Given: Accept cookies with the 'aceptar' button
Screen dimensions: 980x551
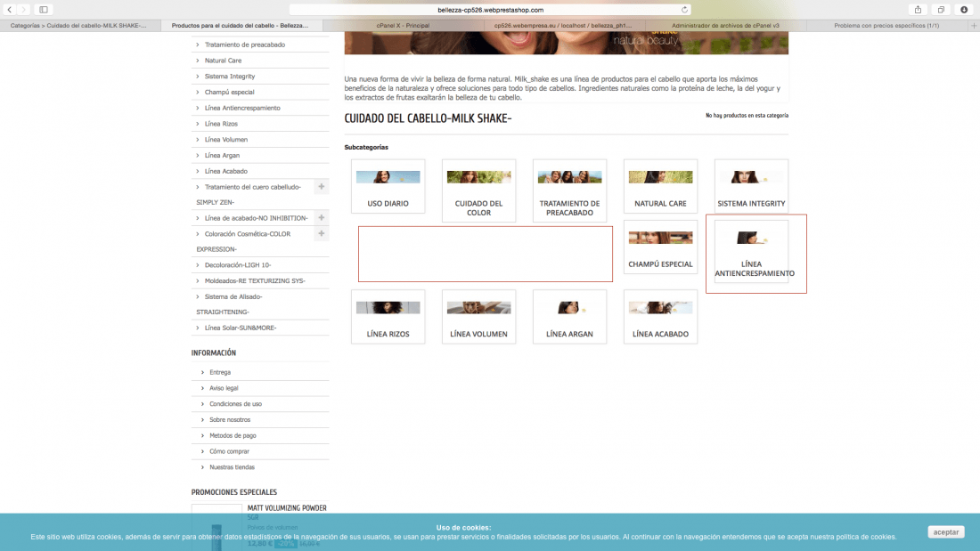Looking at the screenshot, I should (x=945, y=532).
